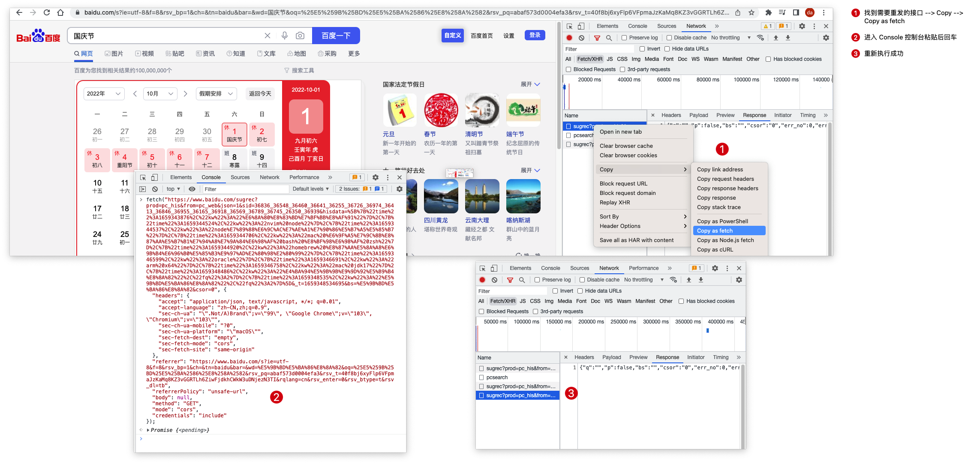Click the 百度一下 search button
The height and width of the screenshot is (464, 980).
[336, 36]
